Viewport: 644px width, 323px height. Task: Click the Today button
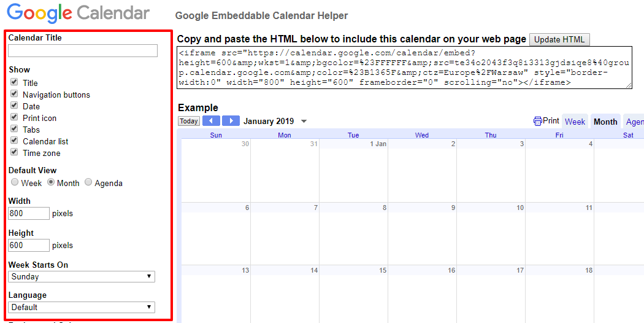(189, 121)
